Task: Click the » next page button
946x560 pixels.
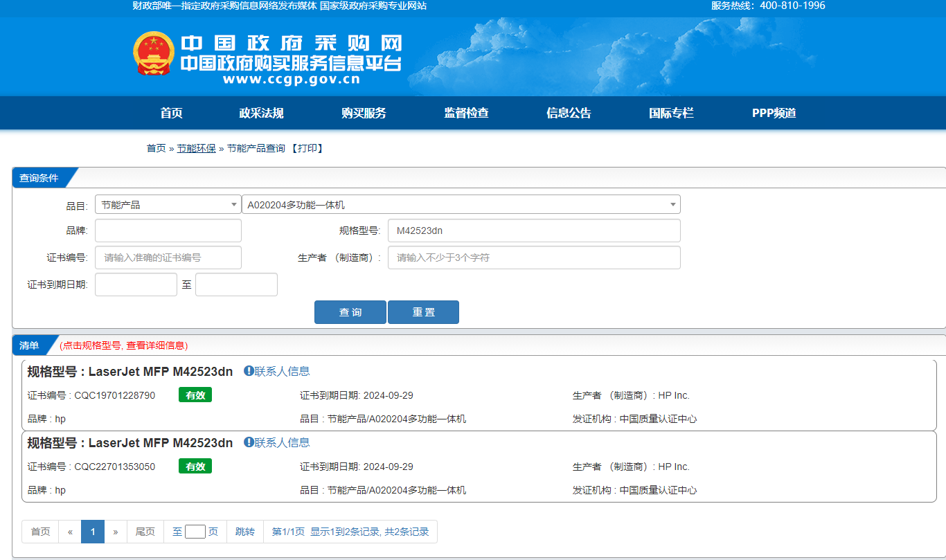Action: (116, 532)
